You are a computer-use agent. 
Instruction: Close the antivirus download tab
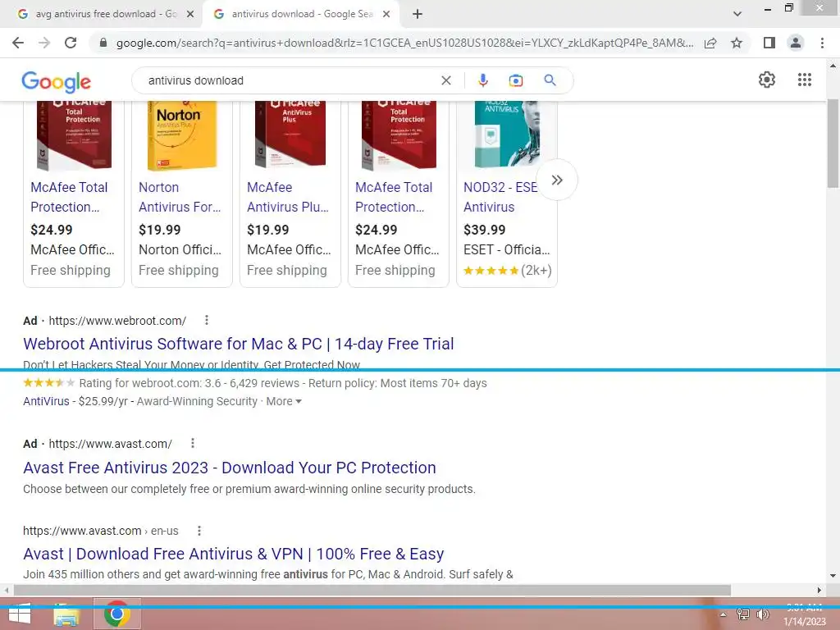pyautogui.click(x=386, y=15)
